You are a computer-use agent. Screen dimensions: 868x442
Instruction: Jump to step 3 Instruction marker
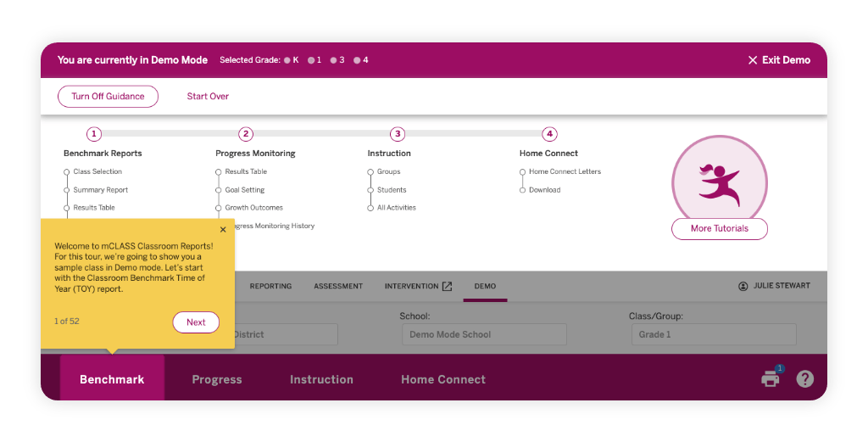(x=398, y=134)
